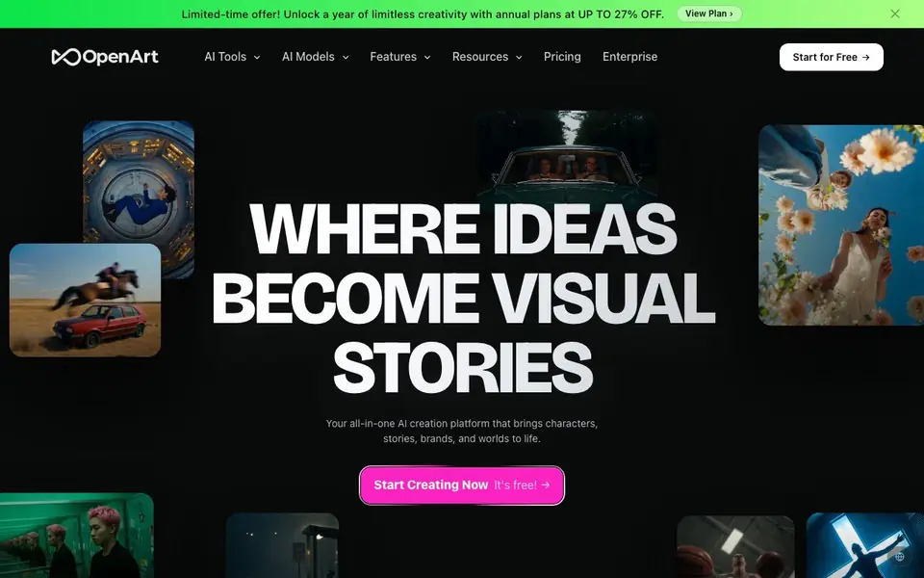Image resolution: width=924 pixels, height=578 pixels.
Task: Open the Enterprise page
Action: point(629,57)
